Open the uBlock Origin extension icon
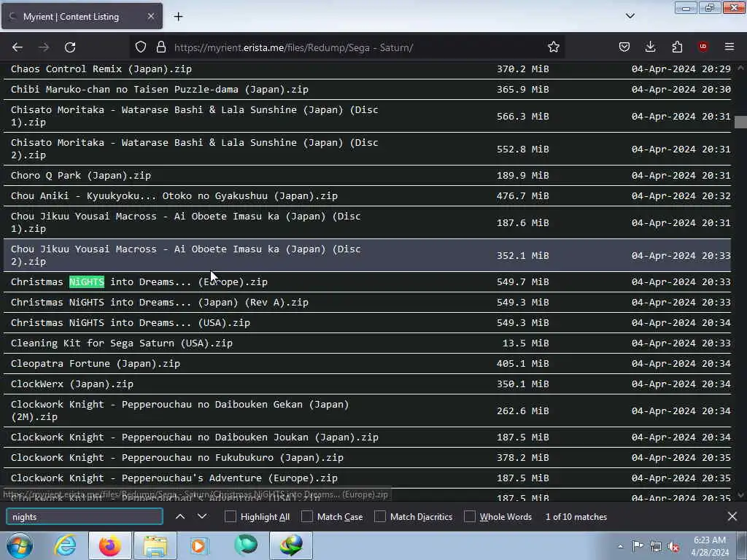 tap(703, 46)
